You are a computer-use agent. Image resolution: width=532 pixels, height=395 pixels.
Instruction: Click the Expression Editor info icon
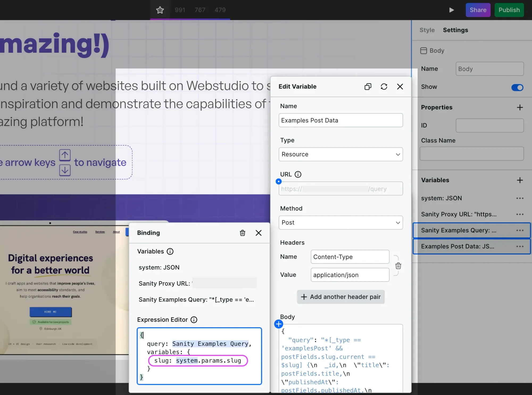click(194, 320)
